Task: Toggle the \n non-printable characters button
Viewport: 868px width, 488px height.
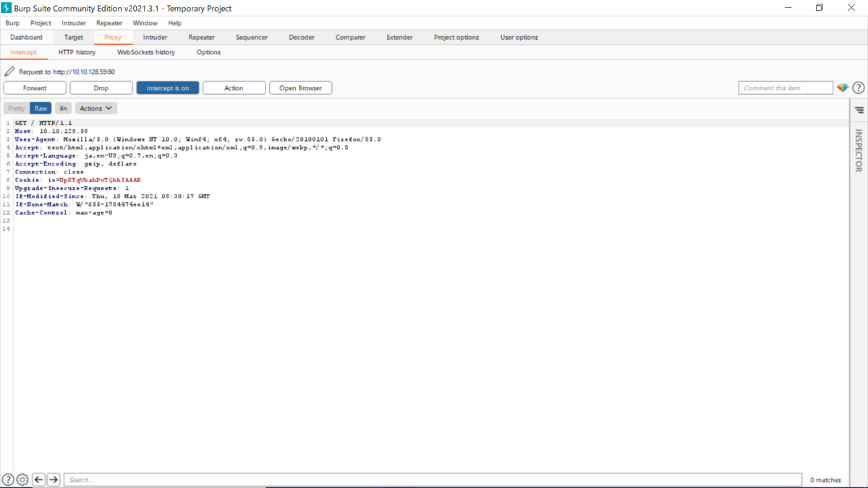Action: coord(63,108)
